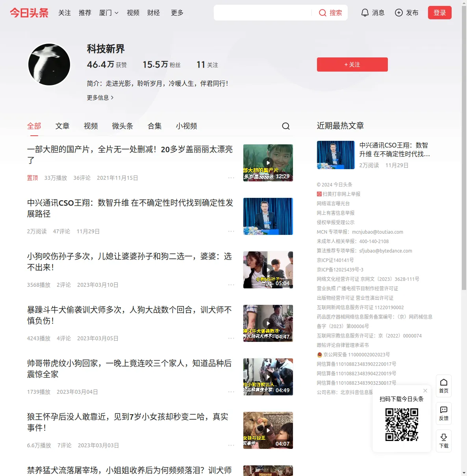
Task: Open the post 帅哥带虎纹小狗回家
Action: coord(130,369)
